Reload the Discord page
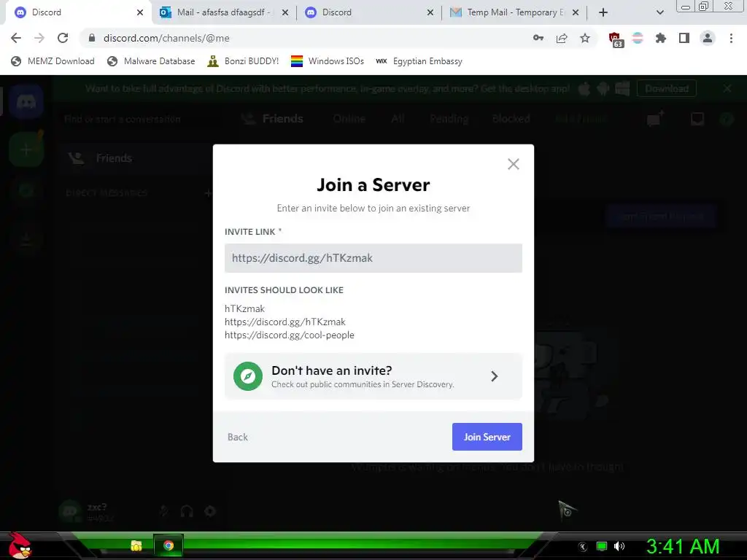The height and width of the screenshot is (560, 747). tap(63, 38)
